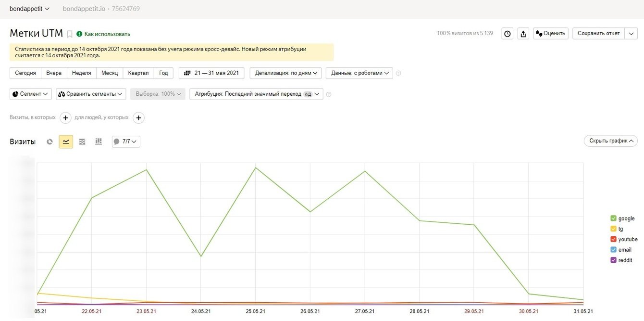Open the 21 — 31 мая 2021 date picker
Image resolution: width=644 pixels, height=321 pixels.
pos(211,73)
